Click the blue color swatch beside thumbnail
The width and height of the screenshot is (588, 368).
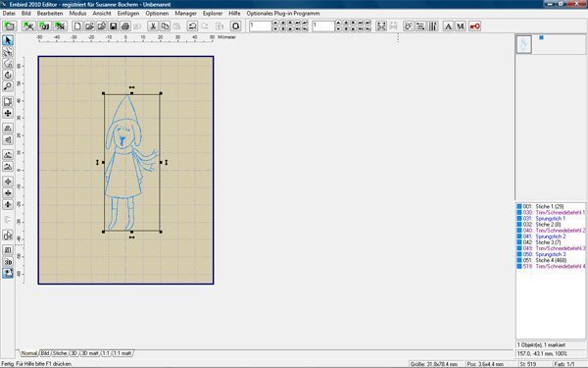pyautogui.click(x=541, y=37)
